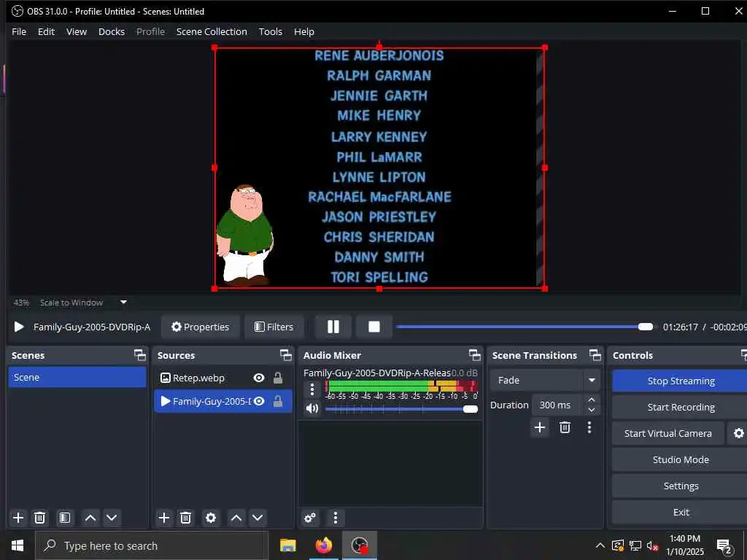Open File Explorer from taskbar
Screen dimensions: 747x560
(x=287, y=545)
